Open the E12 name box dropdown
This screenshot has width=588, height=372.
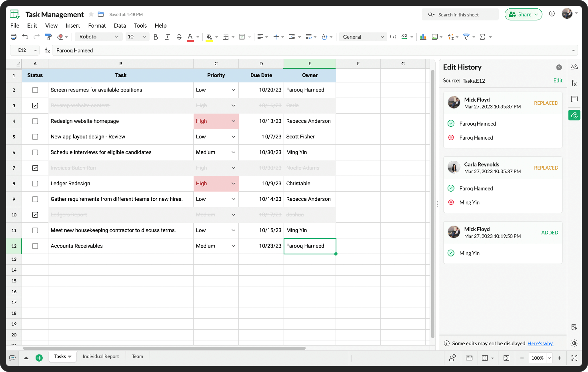tap(36, 50)
